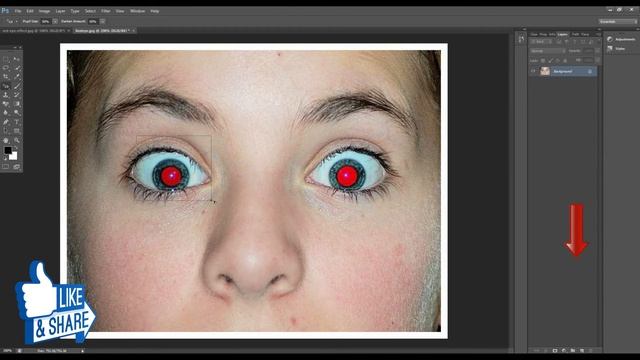Image resolution: width=640 pixels, height=360 pixels.
Task: Select the Blur tool
Action: pos(6,113)
